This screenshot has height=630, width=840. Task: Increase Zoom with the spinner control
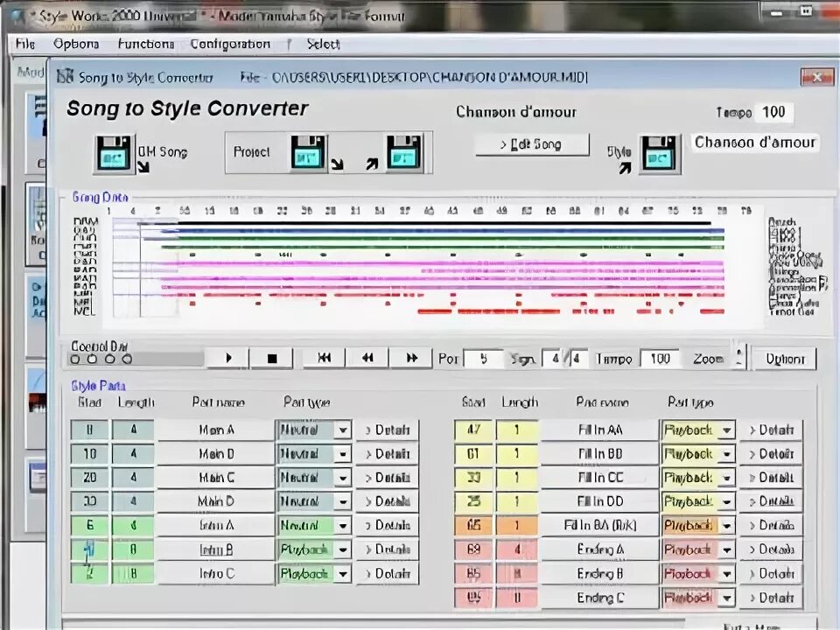point(739,353)
